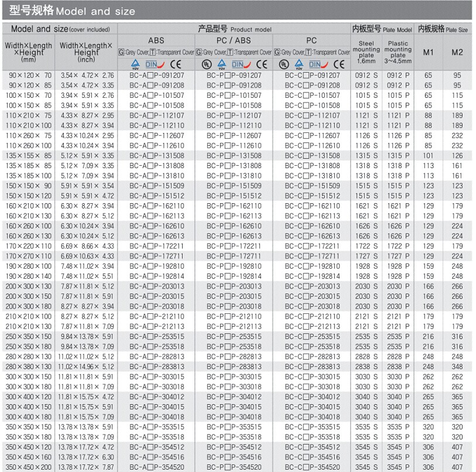Viewport: 476px width, 472px height.
Task: Click the inch size '4.33×10.24× 3.94'
Action: pyautogui.click(x=87, y=145)
